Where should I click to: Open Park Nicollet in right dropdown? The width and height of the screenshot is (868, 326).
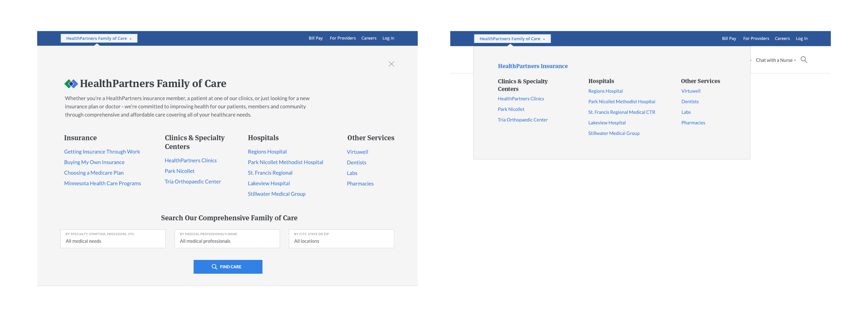pyautogui.click(x=511, y=109)
